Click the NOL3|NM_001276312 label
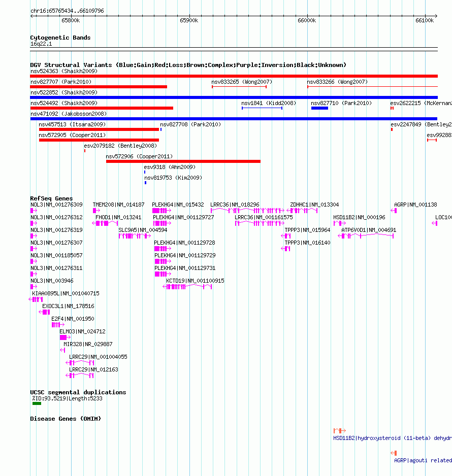Viewport: 452px width, 476px height. [x=56, y=217]
